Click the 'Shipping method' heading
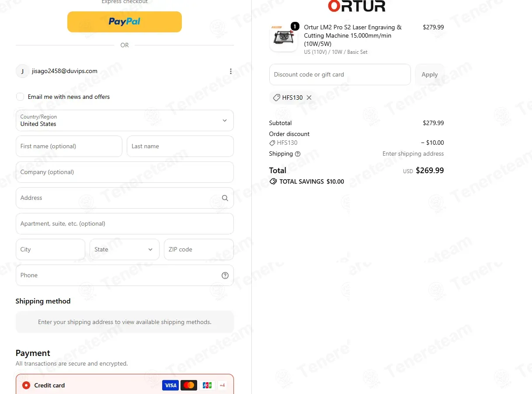 (x=43, y=301)
